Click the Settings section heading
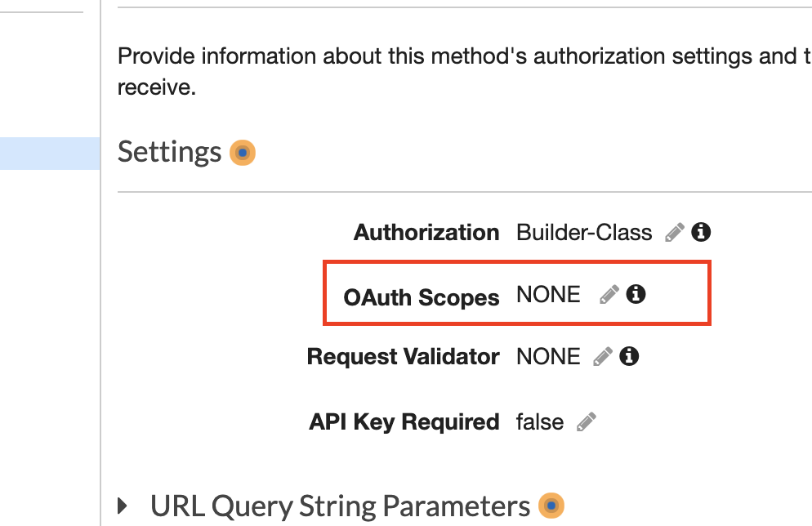812x526 pixels. point(169,152)
